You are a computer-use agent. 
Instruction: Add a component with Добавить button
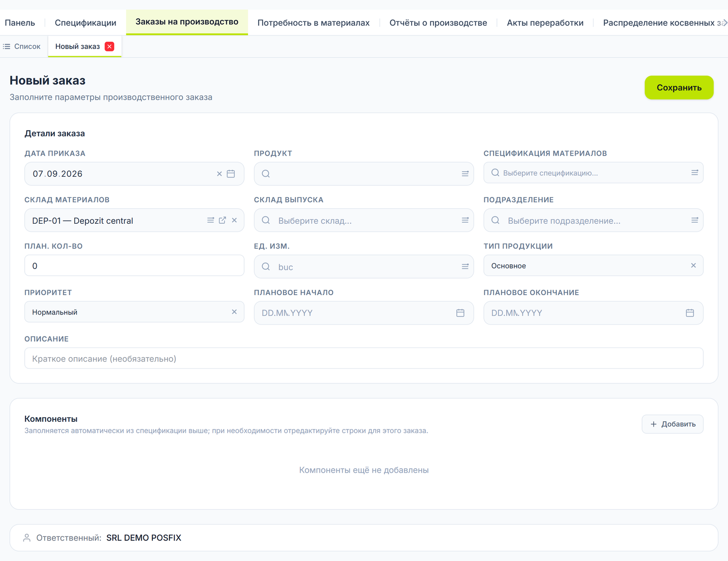click(x=673, y=424)
